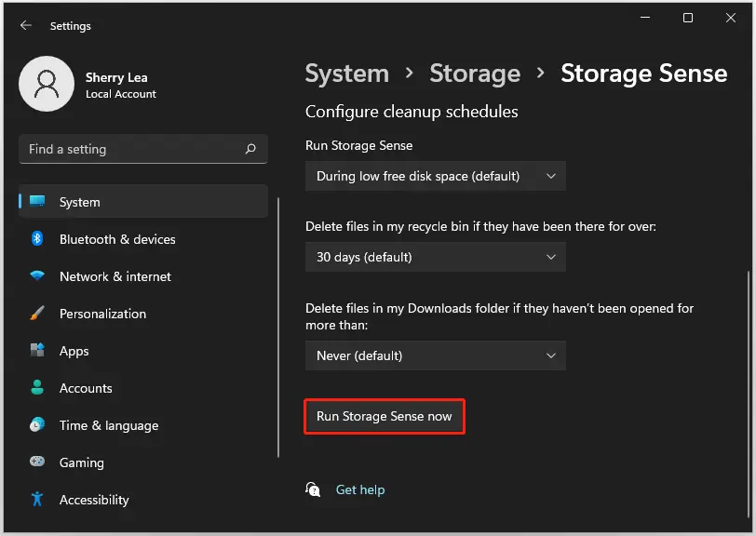Expand the recycle bin 30 days dropdown
The width and height of the screenshot is (756, 536).
pyautogui.click(x=435, y=257)
